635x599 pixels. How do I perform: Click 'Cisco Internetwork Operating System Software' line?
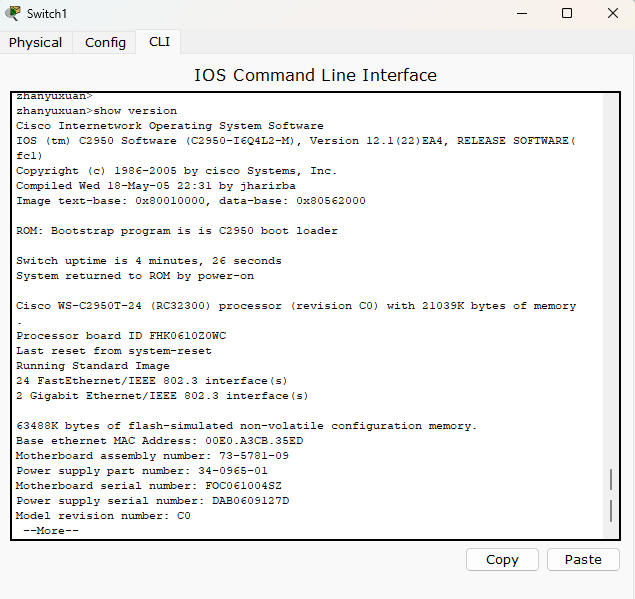(170, 126)
